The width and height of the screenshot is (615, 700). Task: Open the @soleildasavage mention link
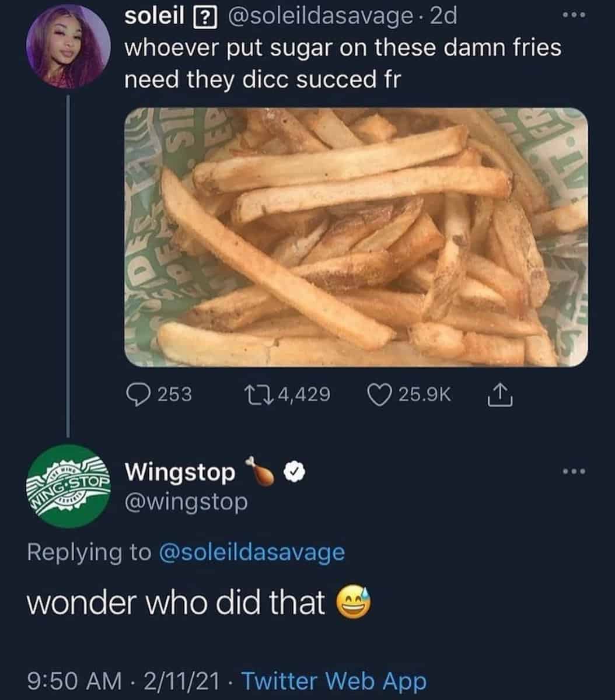pyautogui.click(x=251, y=552)
